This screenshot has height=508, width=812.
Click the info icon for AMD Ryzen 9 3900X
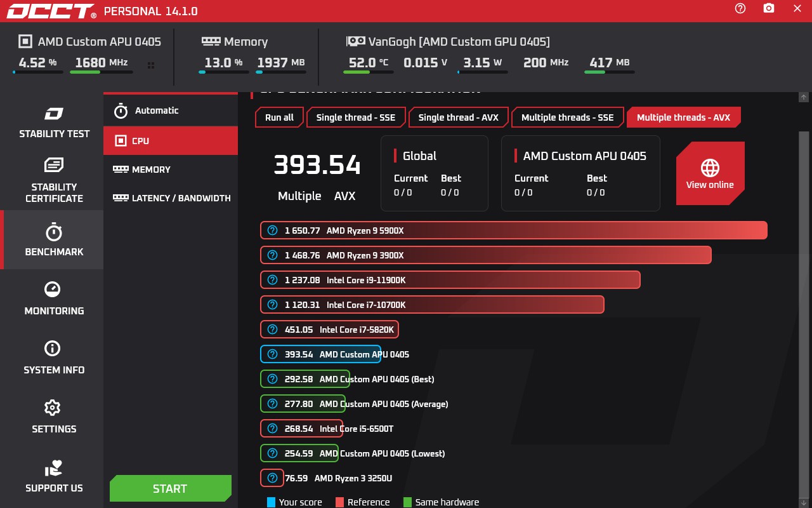(x=273, y=255)
